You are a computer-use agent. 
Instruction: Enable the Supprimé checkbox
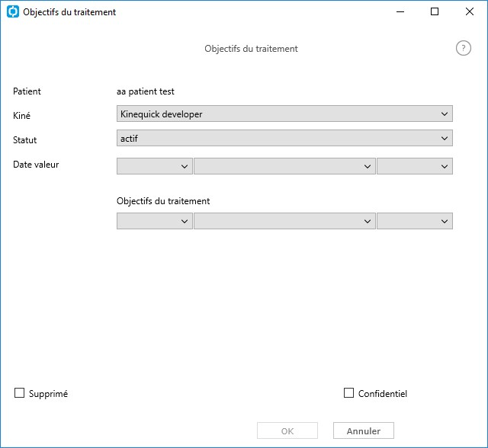19,393
